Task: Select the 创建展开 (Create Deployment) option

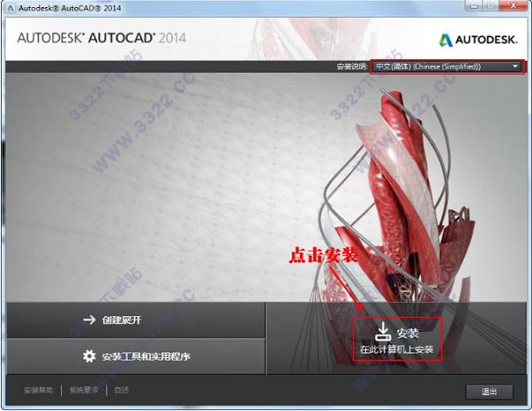Action: 136,320
